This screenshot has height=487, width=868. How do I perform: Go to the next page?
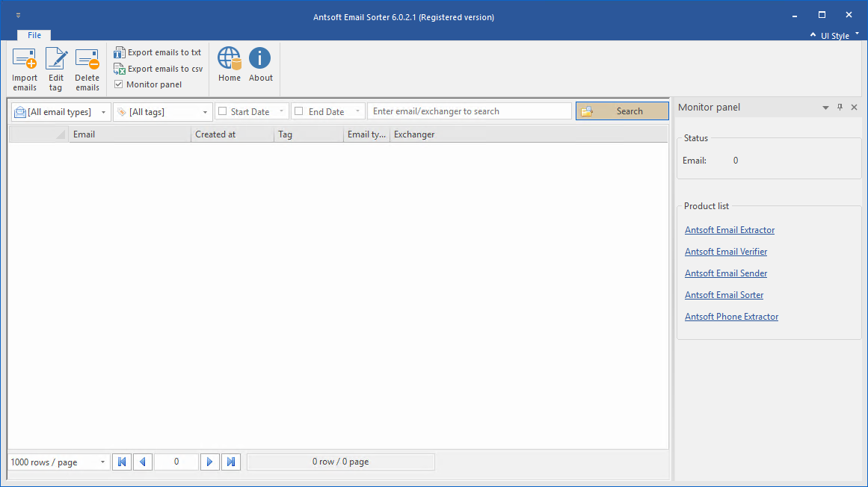pyautogui.click(x=209, y=462)
